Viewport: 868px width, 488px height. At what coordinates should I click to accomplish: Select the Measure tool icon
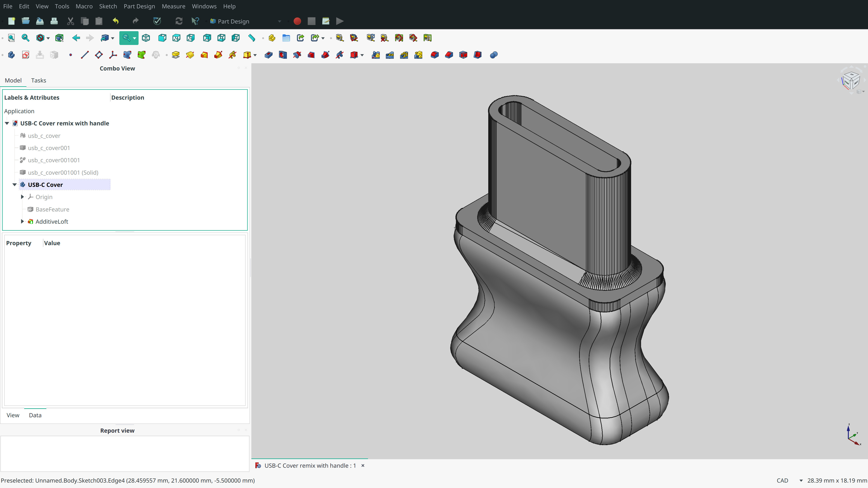(x=252, y=38)
